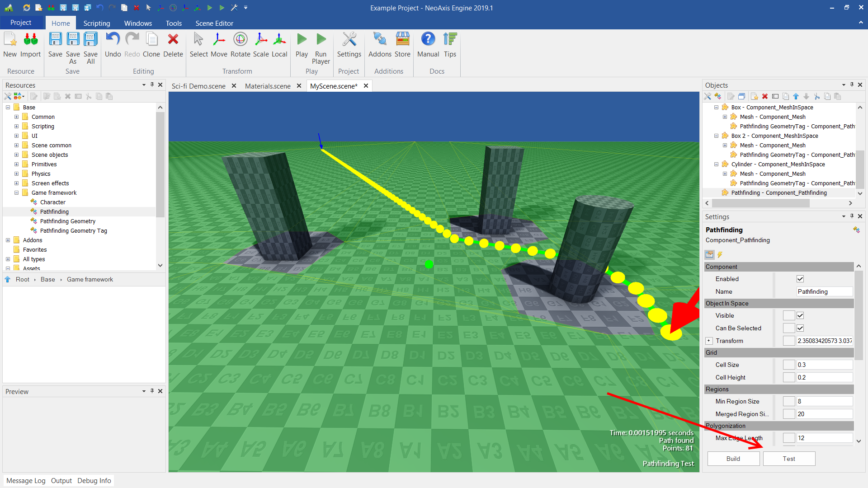Open the Scripting ribbon tab
The height and width of the screenshot is (488, 868).
click(x=96, y=23)
